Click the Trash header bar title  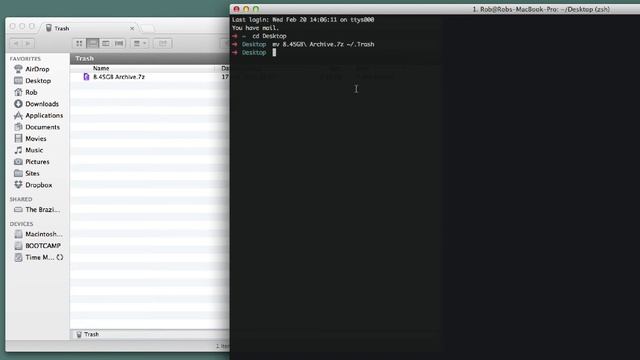(x=84, y=58)
